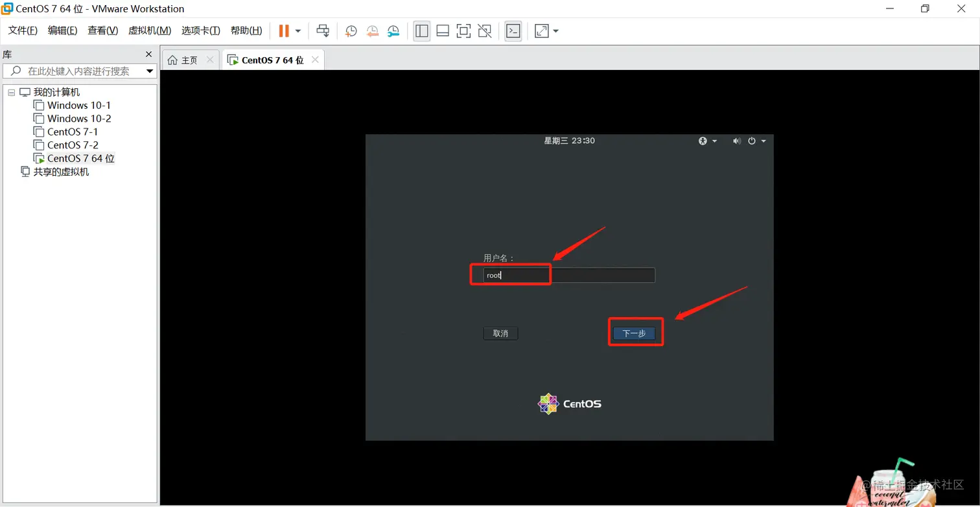Select Windows 10-2 virtual machine
The width and height of the screenshot is (980, 507).
point(79,119)
